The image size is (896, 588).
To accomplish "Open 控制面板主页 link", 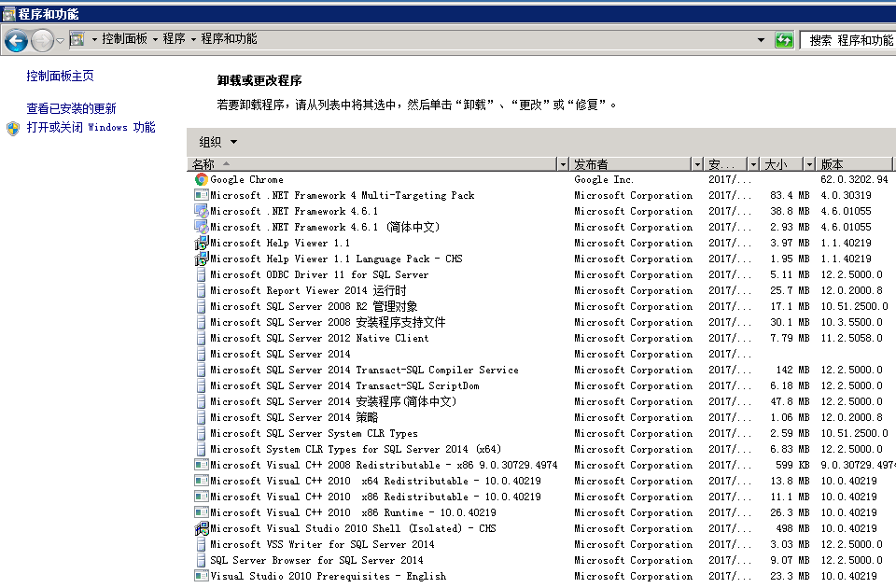I will tap(61, 77).
